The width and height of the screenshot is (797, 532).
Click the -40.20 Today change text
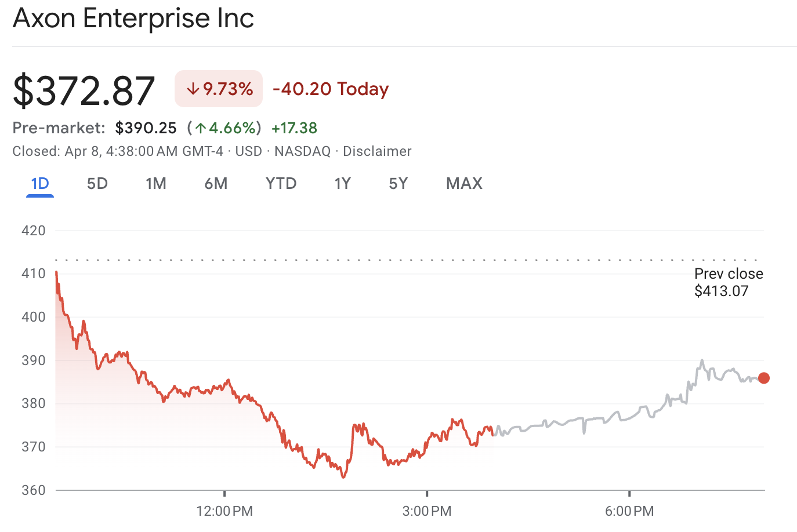point(331,89)
